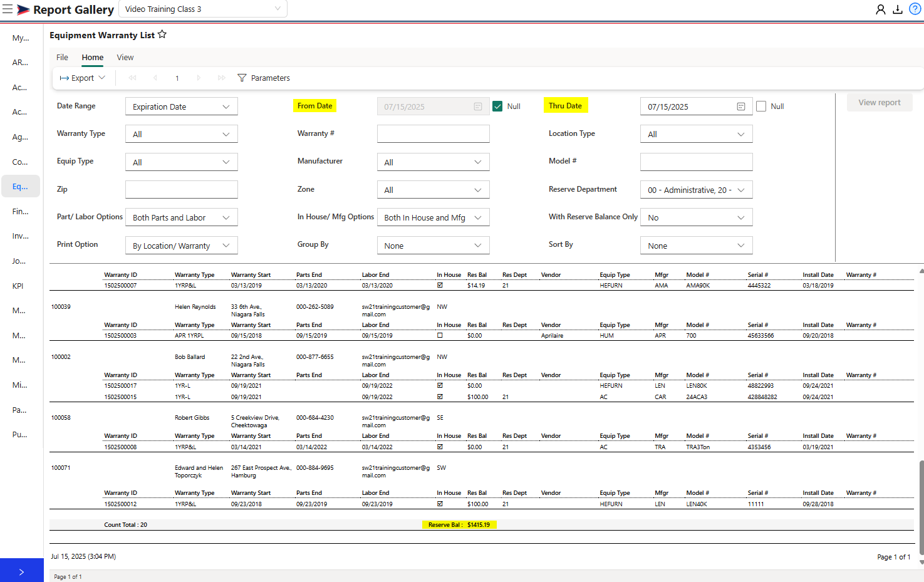
Task: Open the Zone dropdown
Action: (x=433, y=190)
